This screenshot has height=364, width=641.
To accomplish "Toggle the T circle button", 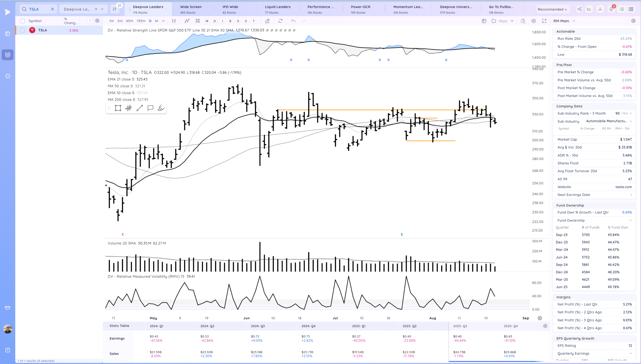I will 254,21.
